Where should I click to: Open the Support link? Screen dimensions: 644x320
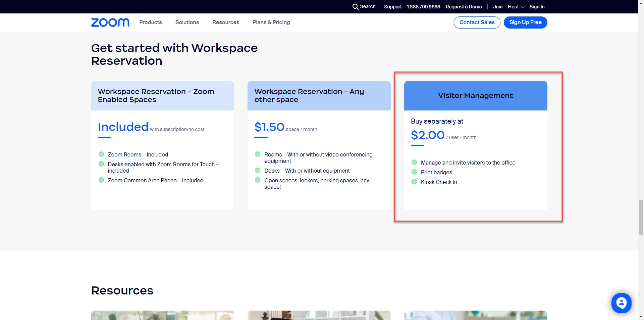tap(393, 7)
